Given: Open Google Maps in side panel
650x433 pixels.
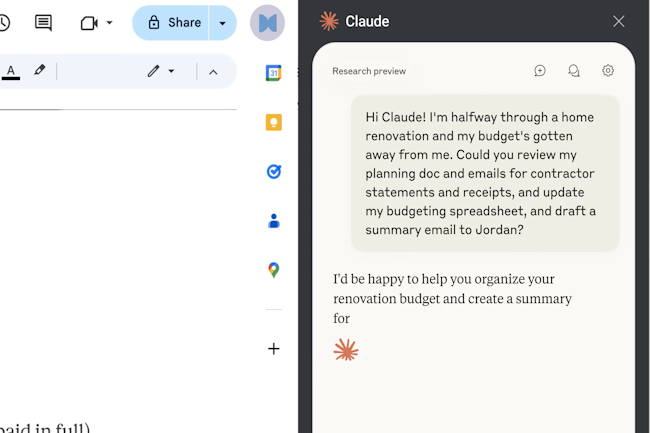Looking at the screenshot, I should 274,270.
